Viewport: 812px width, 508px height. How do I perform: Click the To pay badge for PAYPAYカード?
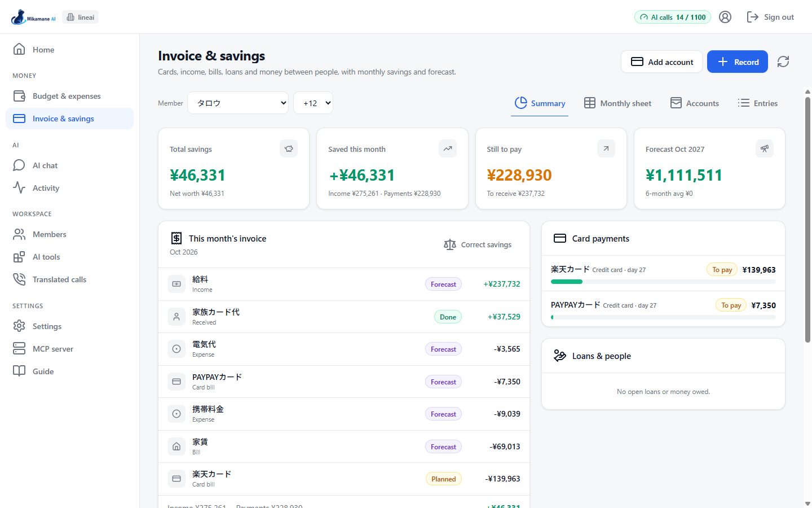click(x=731, y=305)
